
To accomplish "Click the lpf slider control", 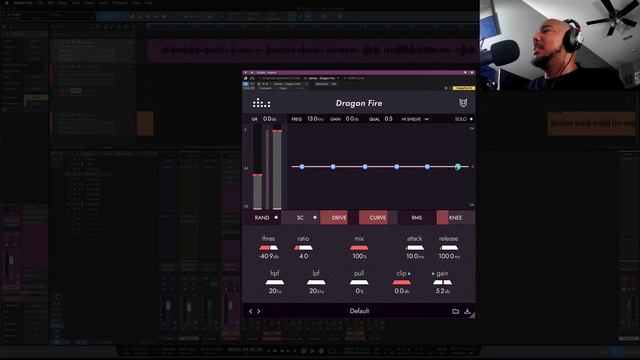I will click(316, 282).
